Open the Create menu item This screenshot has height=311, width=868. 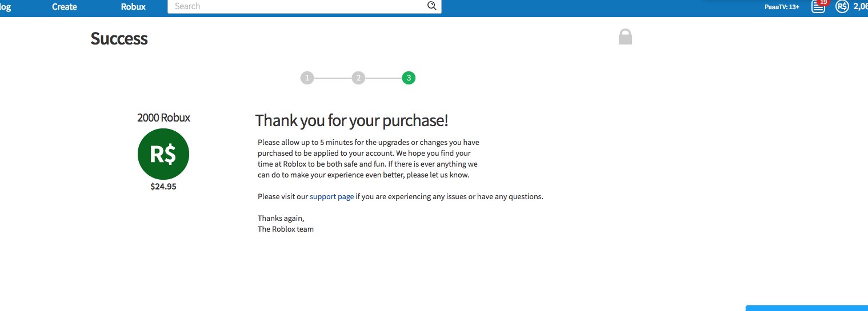[65, 7]
